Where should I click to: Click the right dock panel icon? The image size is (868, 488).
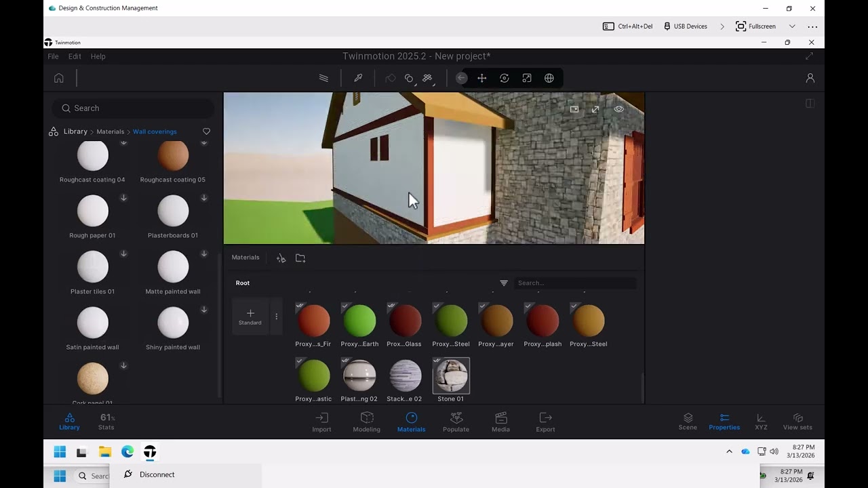click(810, 104)
